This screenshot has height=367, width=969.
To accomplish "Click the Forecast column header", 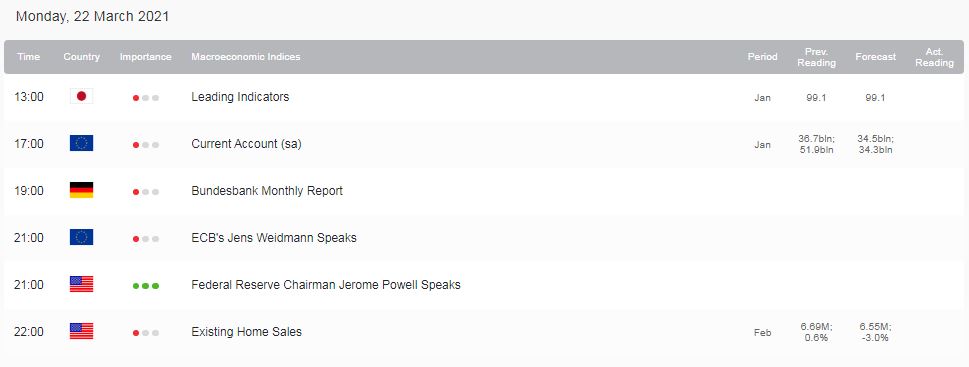I will [x=876, y=57].
